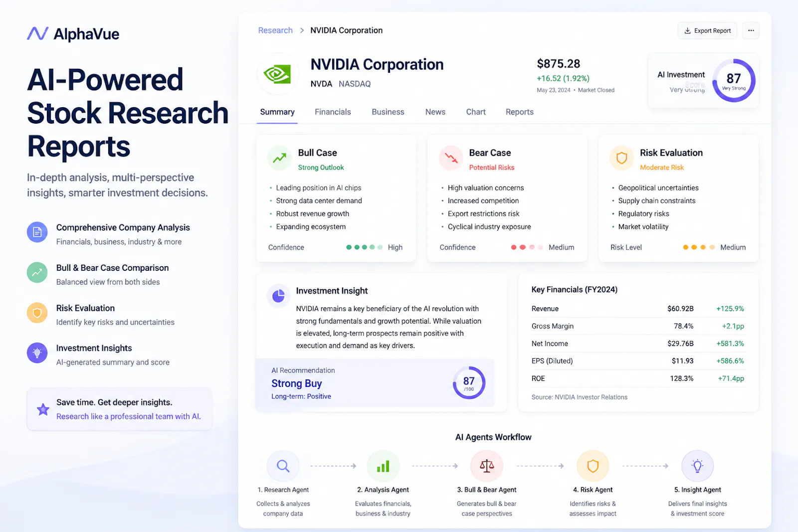Viewport: 798px width, 532px height.
Task: Switch to the Summary tab
Action: click(277, 112)
